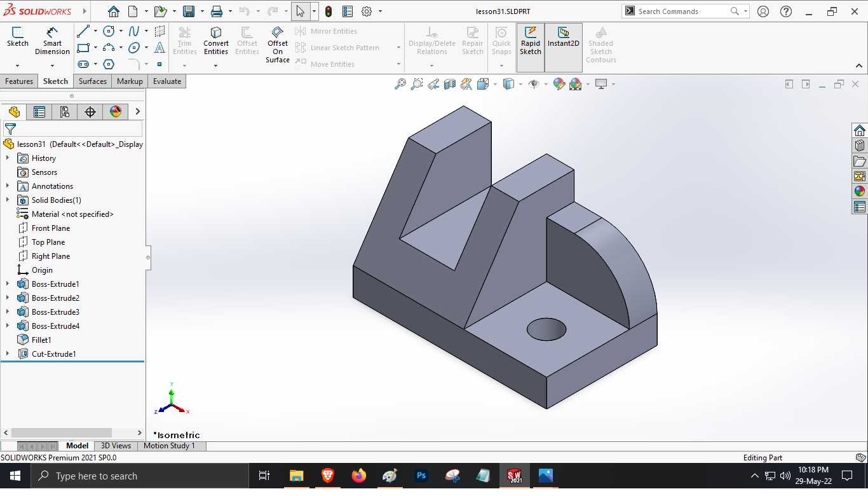Open the Save document icon
Image resolution: width=868 pixels, height=496 pixels.
point(189,11)
